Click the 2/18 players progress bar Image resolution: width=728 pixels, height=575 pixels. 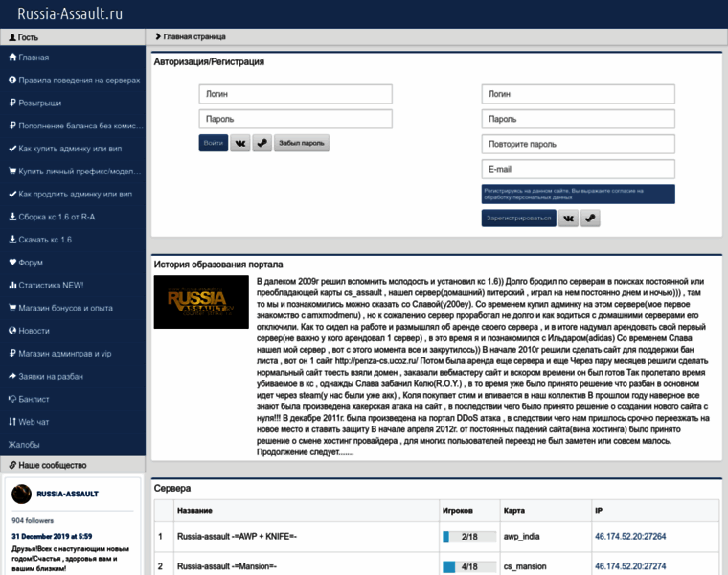(469, 537)
